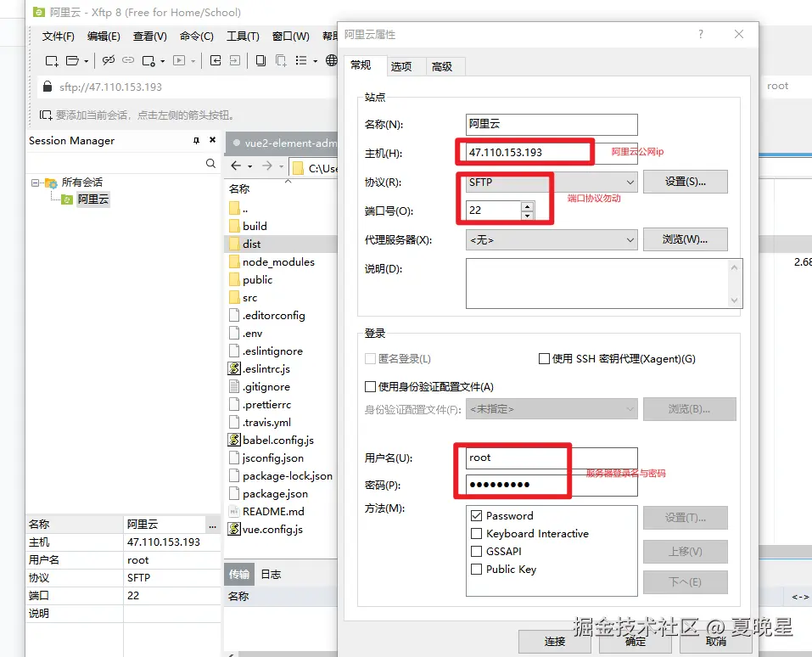The width and height of the screenshot is (812, 657).
Task: Click the back arrow in local pane
Action: pyautogui.click(x=236, y=166)
